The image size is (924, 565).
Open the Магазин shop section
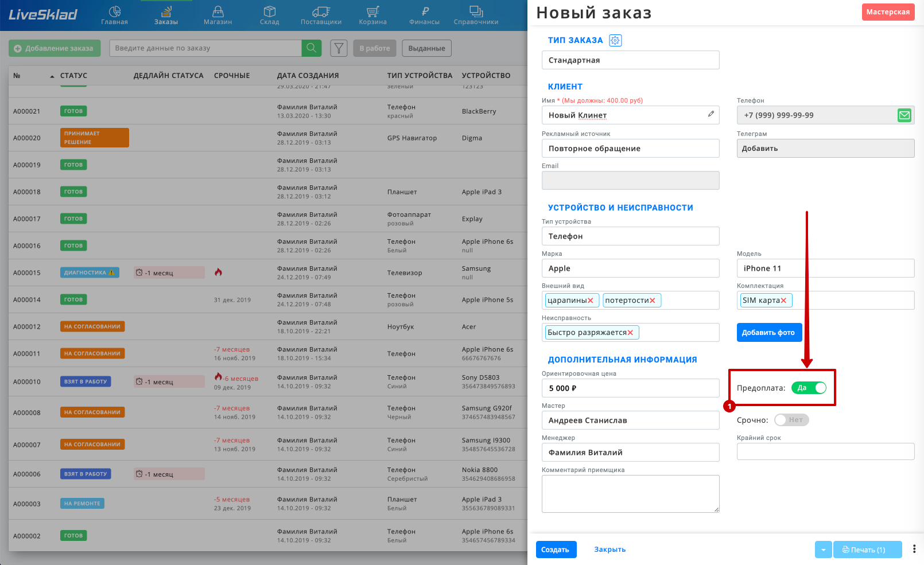(218, 15)
